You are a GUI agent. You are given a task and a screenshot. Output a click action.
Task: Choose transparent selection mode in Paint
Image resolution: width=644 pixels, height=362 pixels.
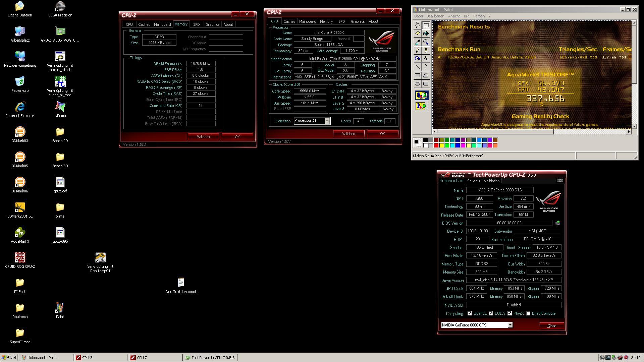pos(422,106)
